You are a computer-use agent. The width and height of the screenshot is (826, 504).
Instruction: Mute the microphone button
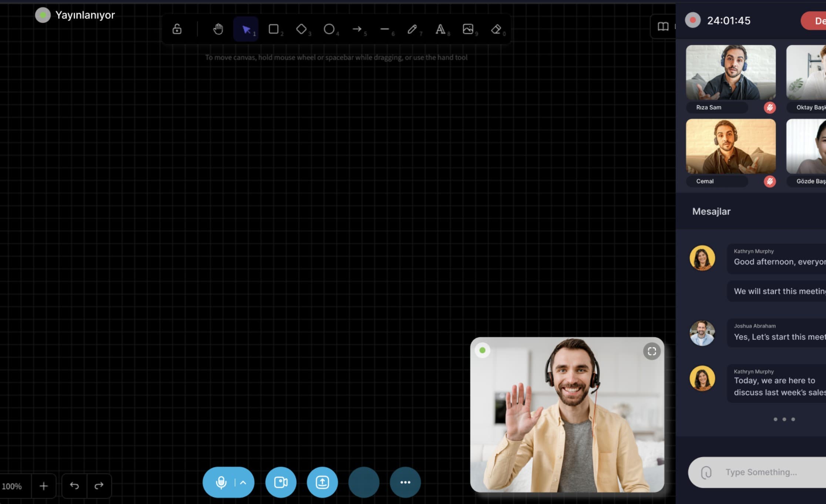pos(221,482)
